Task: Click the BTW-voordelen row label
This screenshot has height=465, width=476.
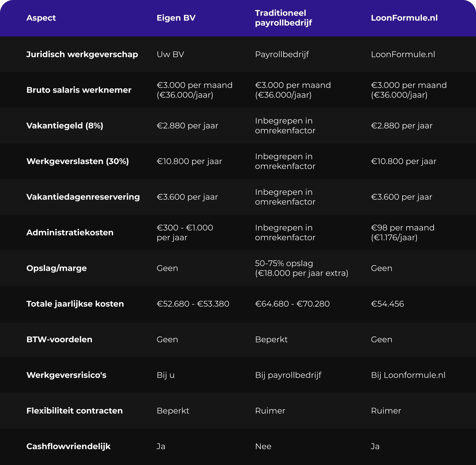Action: [59, 339]
